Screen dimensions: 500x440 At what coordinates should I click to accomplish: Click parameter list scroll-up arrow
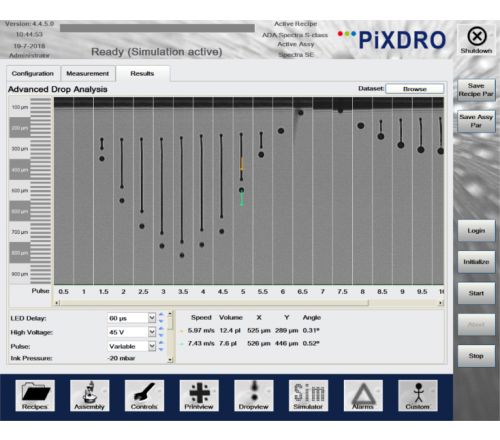pos(170,314)
